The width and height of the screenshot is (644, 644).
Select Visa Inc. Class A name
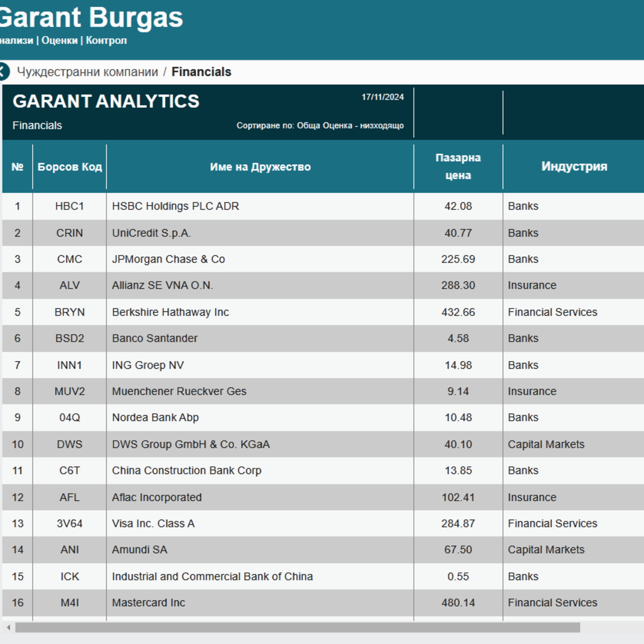tap(153, 524)
